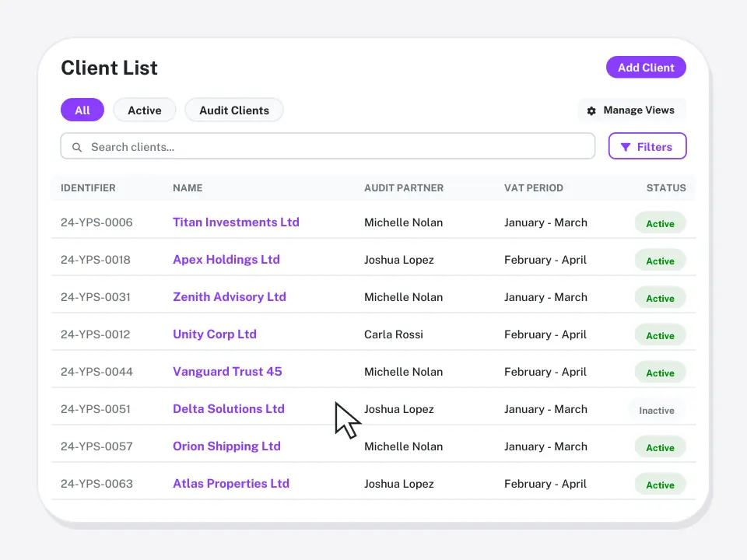
Task: Click identifier 24-YPS-0006
Action: [96, 222]
